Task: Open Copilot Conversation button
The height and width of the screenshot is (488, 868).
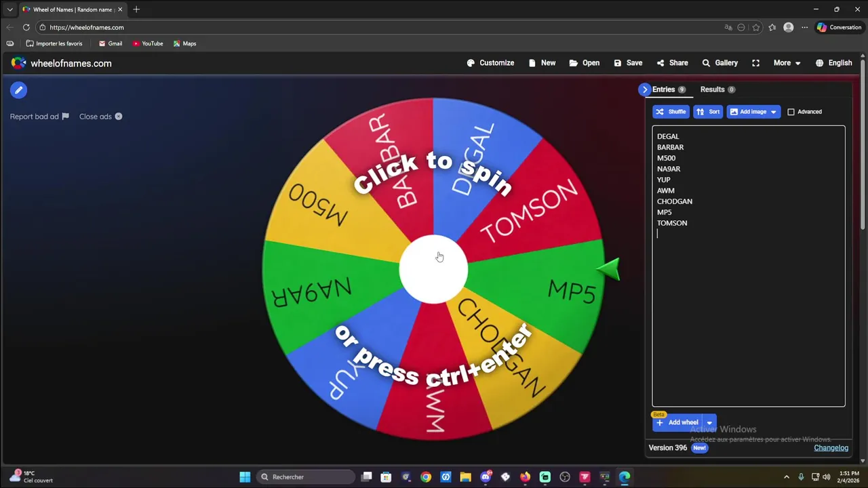Action: click(x=840, y=27)
